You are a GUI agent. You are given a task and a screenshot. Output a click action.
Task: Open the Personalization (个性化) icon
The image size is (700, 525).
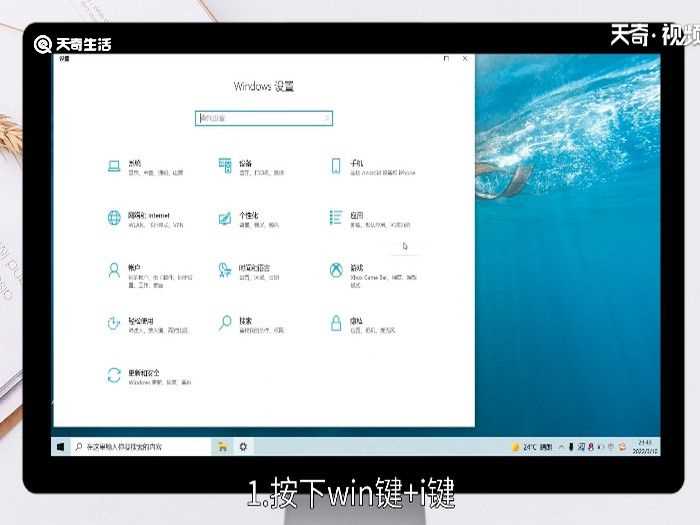click(225, 218)
